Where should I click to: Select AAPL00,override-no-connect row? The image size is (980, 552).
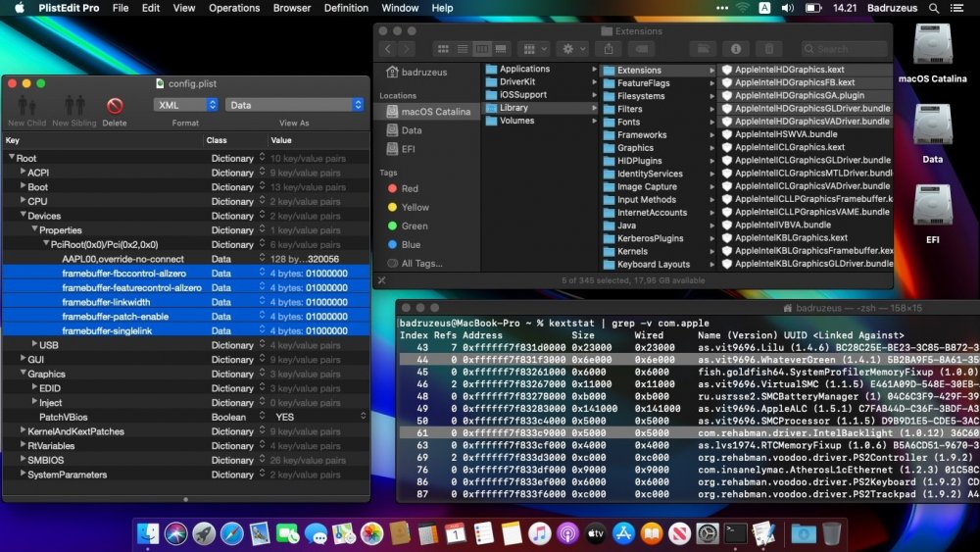(186, 259)
